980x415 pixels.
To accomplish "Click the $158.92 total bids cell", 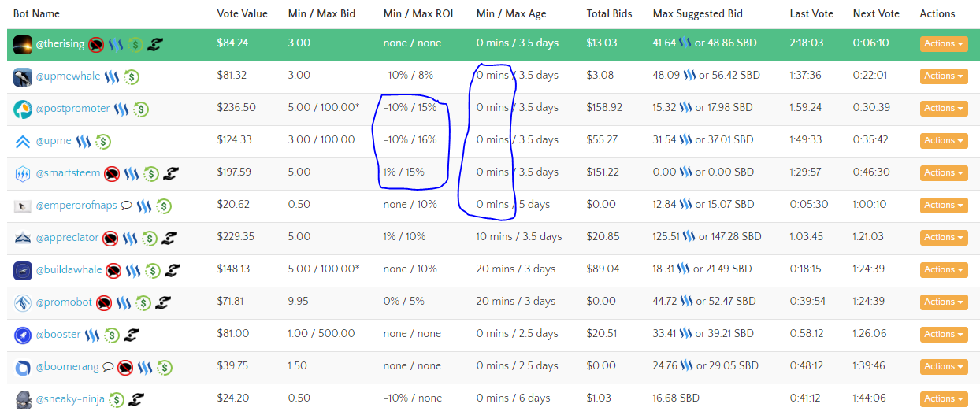I will click(604, 108).
